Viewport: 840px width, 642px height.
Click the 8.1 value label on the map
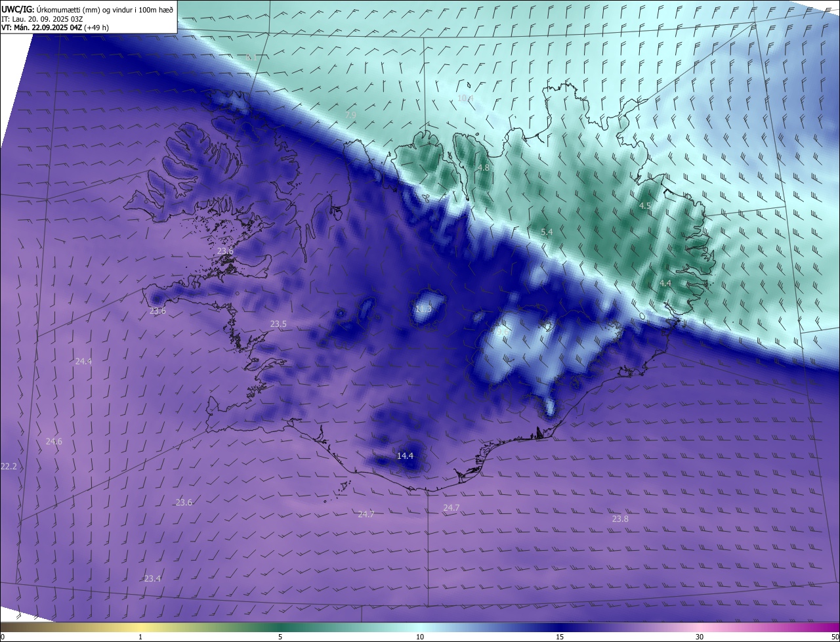pyautogui.click(x=251, y=58)
